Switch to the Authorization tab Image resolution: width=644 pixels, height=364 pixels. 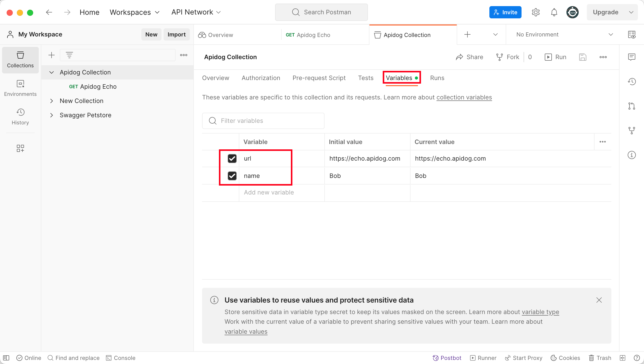pos(261,78)
